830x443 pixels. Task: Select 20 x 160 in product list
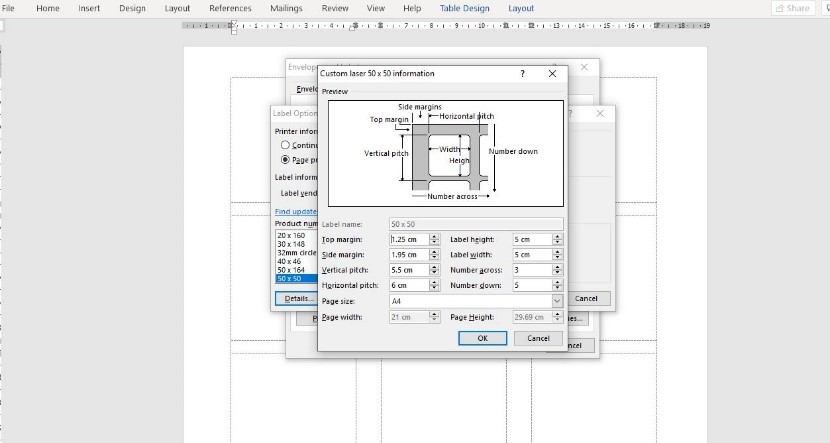tap(296, 236)
